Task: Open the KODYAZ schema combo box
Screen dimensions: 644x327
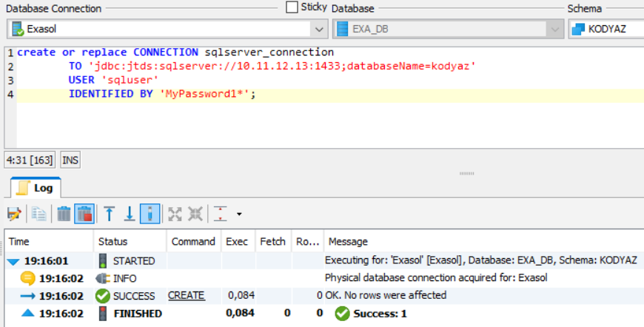Action: click(x=606, y=29)
